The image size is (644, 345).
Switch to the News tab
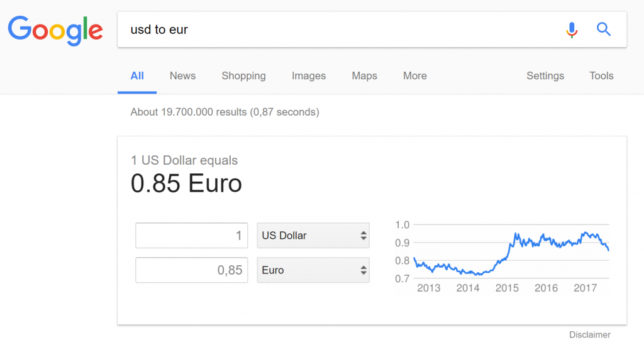point(183,76)
